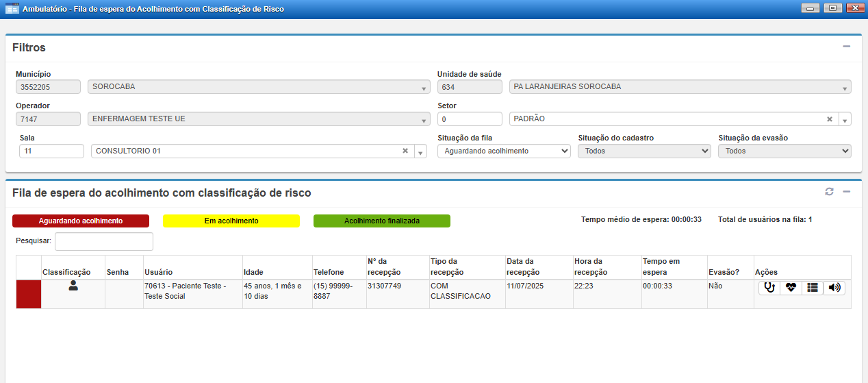Open the Situação do cadastro dropdown
Viewport: 868px width, 383px height.
click(x=644, y=151)
